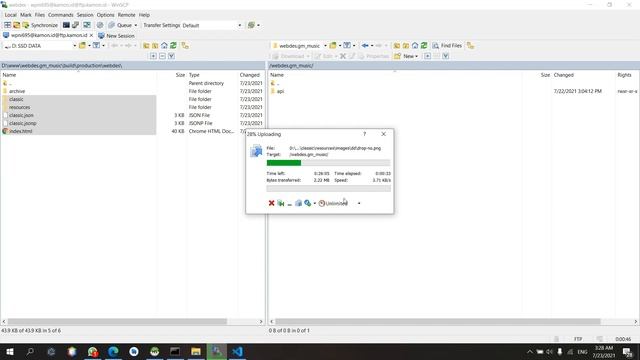Select the classic.json file
Image resolution: width=640 pixels, height=360 pixels.
[x=21, y=115]
